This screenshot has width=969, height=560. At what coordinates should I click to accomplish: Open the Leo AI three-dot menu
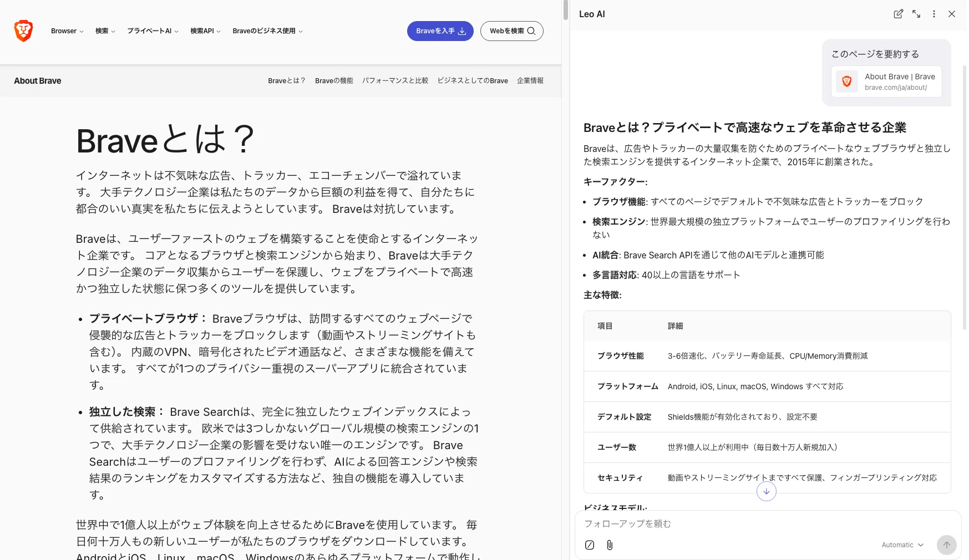(x=934, y=14)
